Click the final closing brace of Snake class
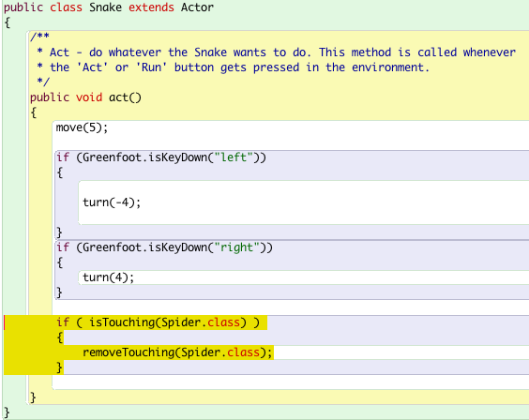This screenshot has width=529, height=420. click(x=7, y=412)
